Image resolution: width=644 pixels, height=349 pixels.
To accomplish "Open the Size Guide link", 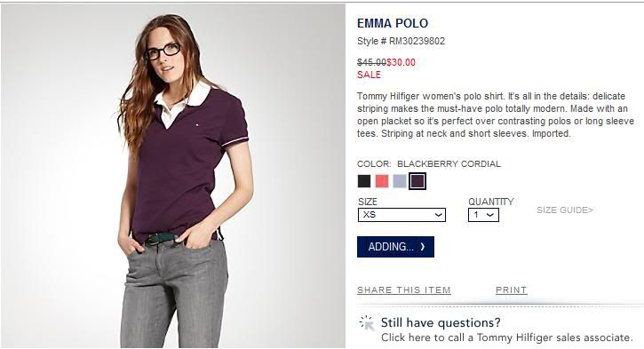I will 565,210.
